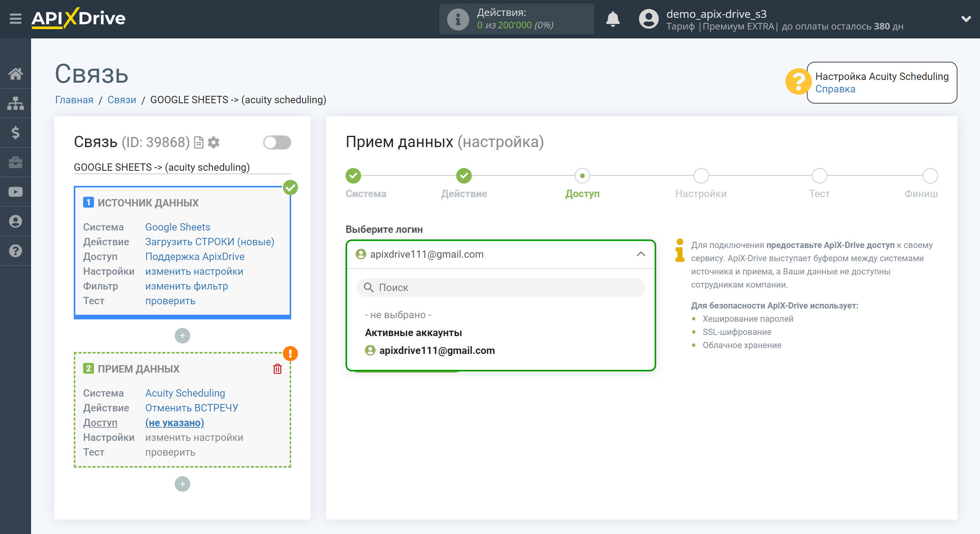
Task: Open the briefcase sidebar icon
Action: pos(16,162)
